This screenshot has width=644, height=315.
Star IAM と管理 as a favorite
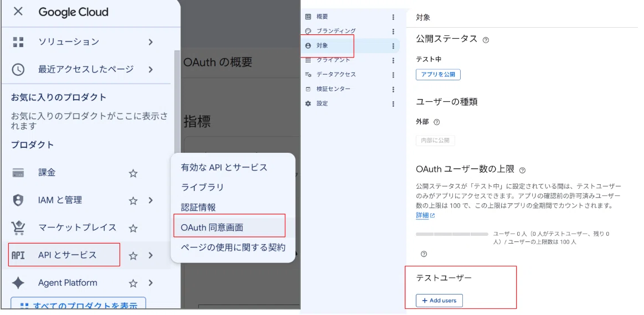[133, 200]
